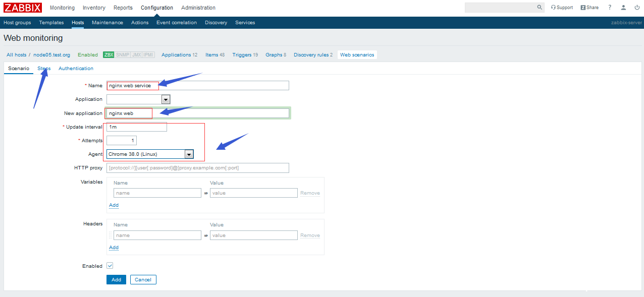Click the Enabled status of node05.test.org

point(87,54)
